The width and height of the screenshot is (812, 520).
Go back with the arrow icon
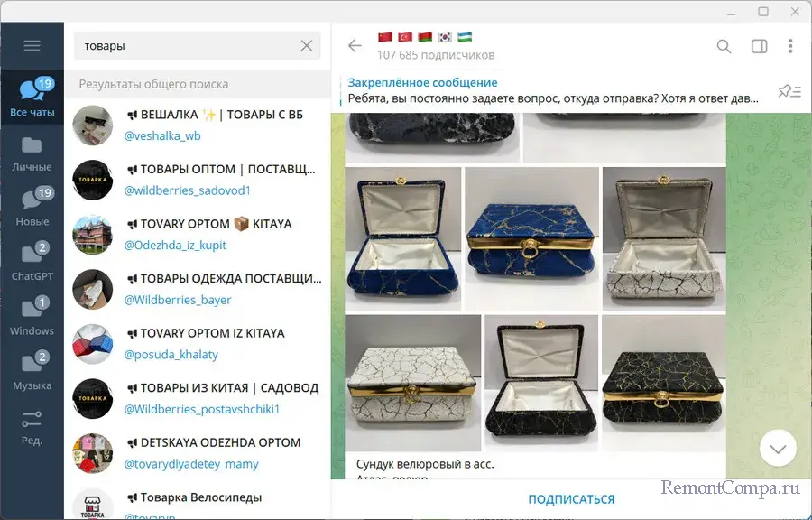click(x=355, y=45)
